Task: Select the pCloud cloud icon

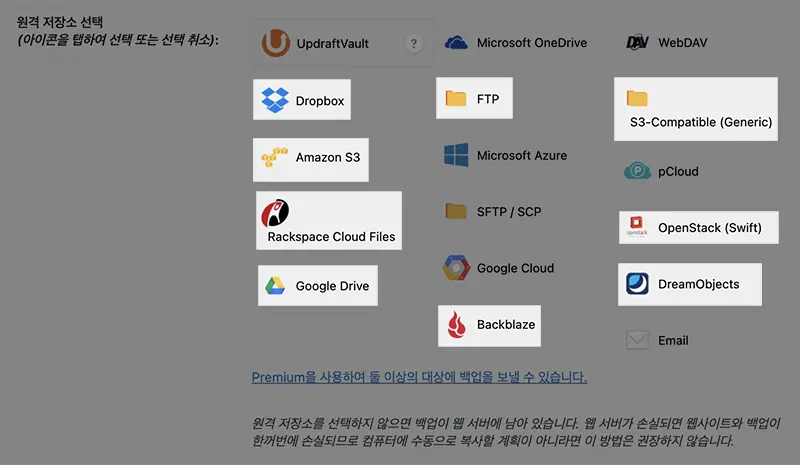Action: click(637, 170)
